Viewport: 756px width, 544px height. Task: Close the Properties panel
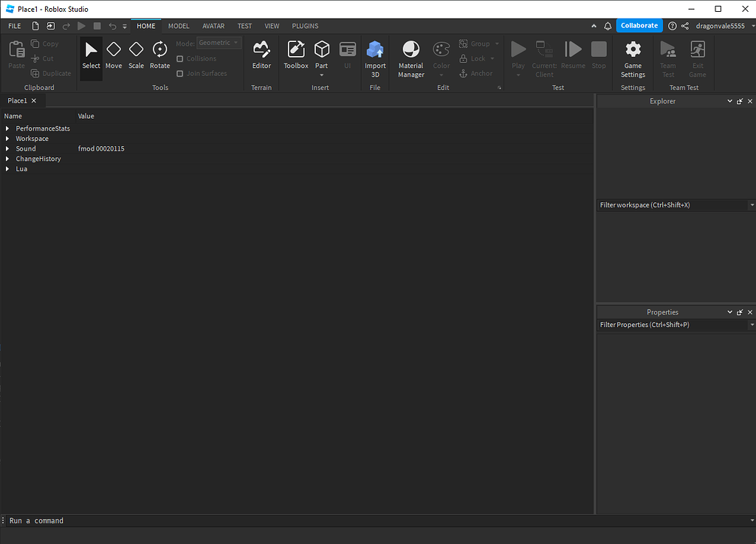tap(750, 312)
